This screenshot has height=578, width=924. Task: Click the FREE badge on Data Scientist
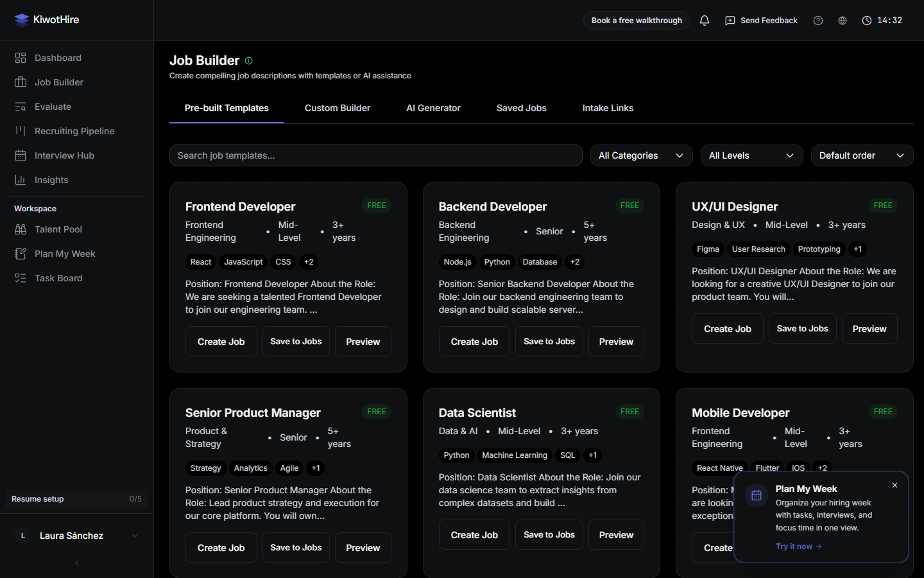click(629, 412)
